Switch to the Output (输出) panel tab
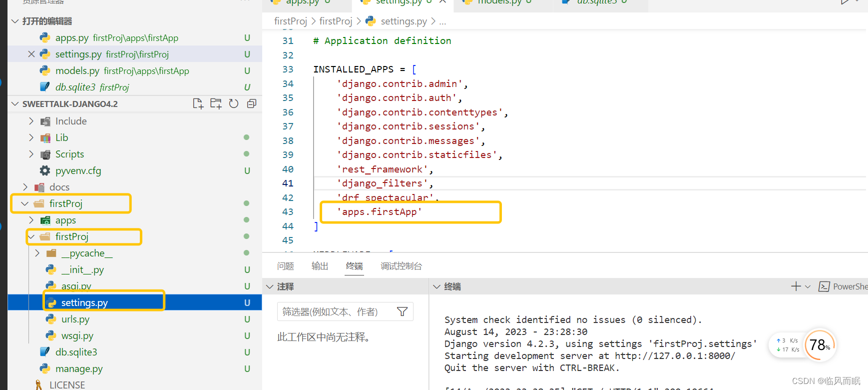 (x=320, y=266)
